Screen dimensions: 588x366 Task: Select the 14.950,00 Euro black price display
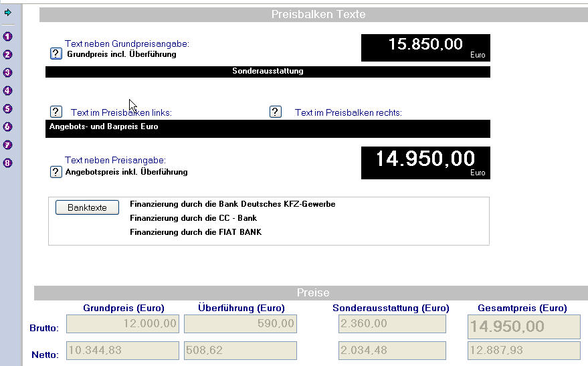pos(425,163)
